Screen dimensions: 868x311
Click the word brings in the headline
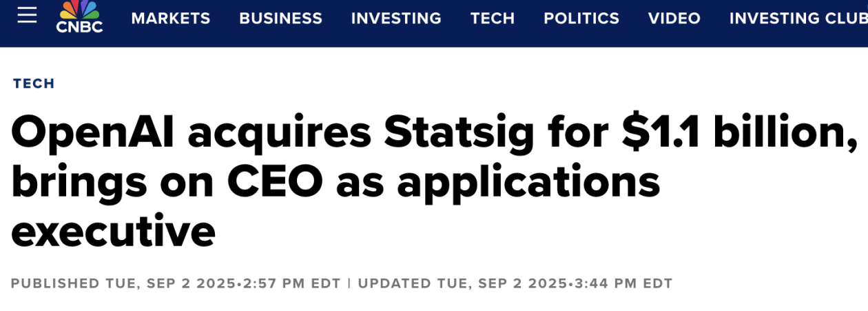79,182
